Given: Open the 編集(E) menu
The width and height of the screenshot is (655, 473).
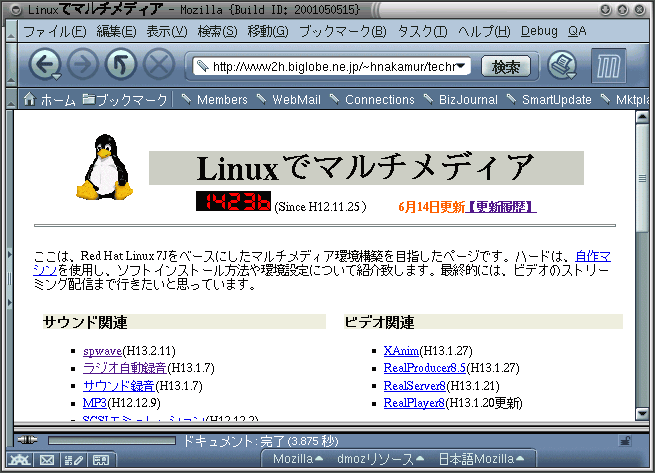Looking at the screenshot, I should (x=116, y=31).
